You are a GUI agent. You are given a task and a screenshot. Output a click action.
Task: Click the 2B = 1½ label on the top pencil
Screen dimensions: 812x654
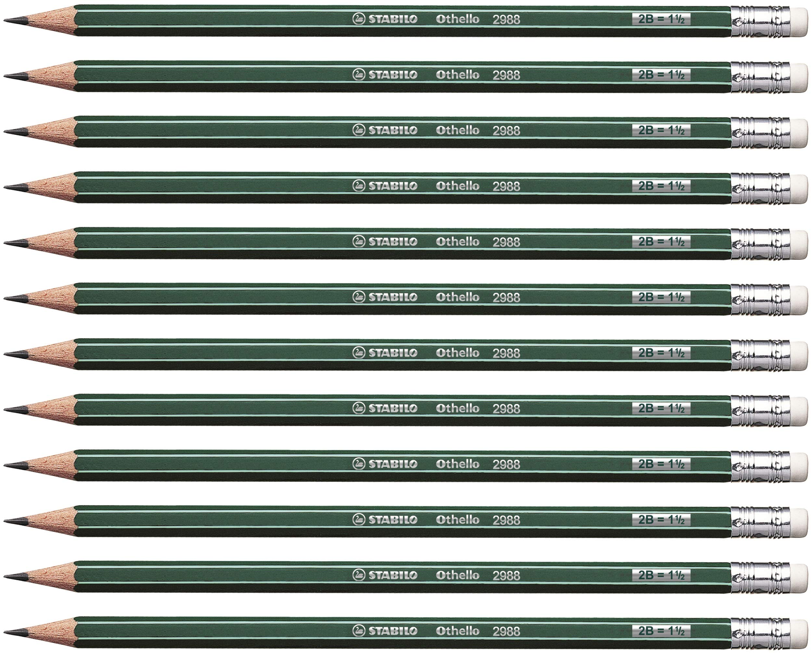661,19
